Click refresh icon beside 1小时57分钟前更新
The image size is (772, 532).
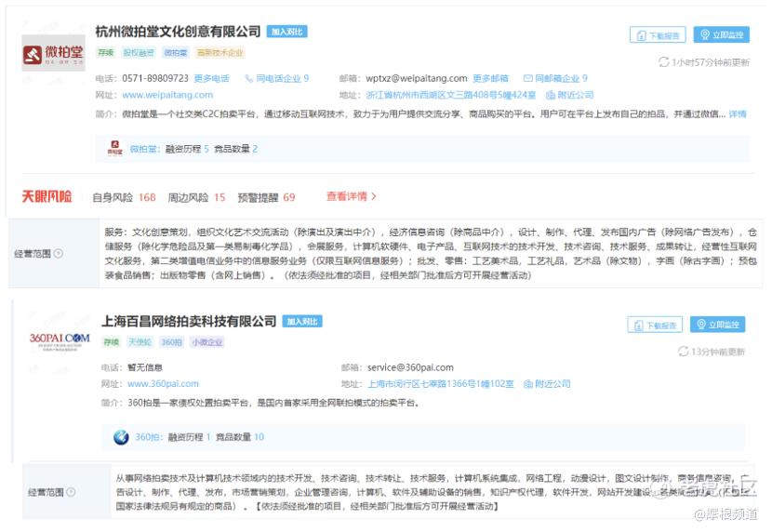click(663, 62)
